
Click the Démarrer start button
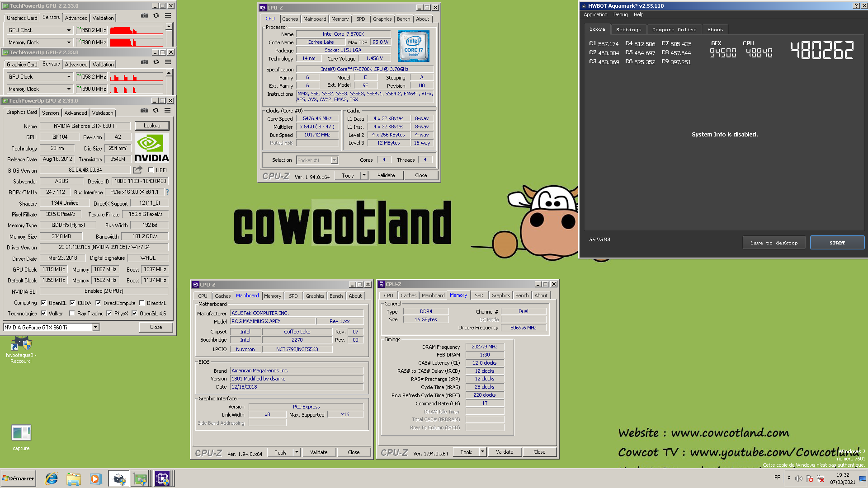[18, 479]
